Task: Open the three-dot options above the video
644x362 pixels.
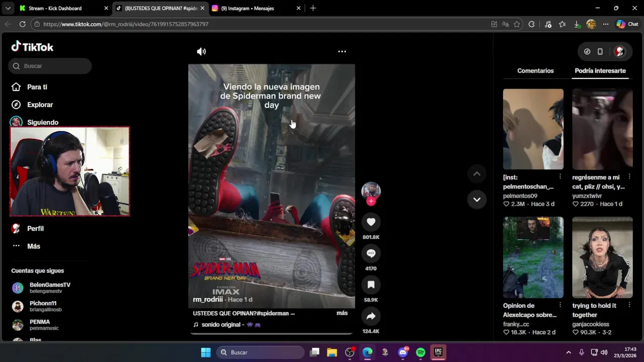Action: click(342, 51)
